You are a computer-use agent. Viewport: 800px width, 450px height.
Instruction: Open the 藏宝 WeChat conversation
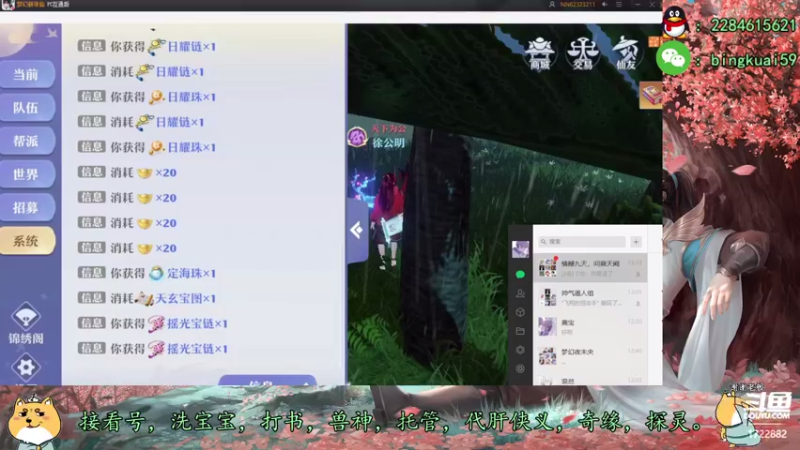(590, 327)
